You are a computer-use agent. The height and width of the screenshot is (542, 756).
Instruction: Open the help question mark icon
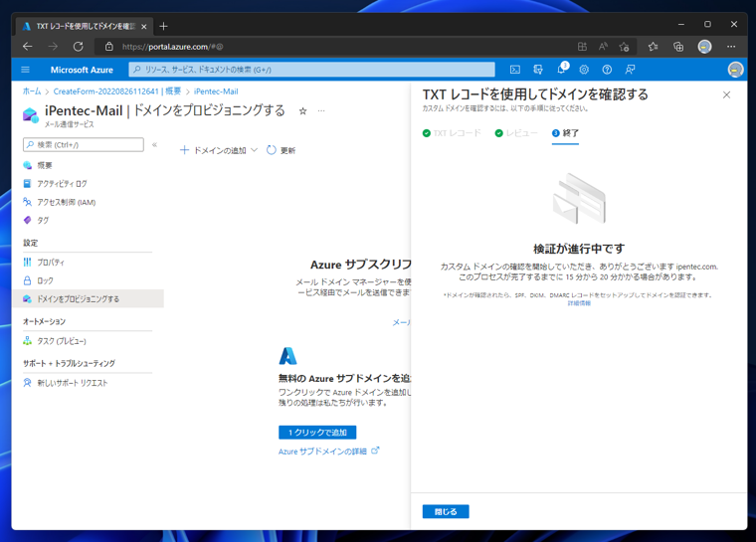(607, 70)
